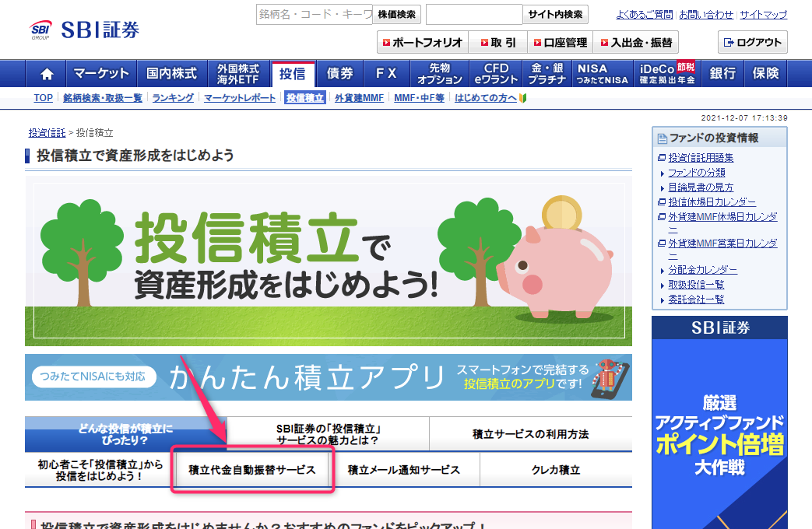
Task: Select SBI証券の「投信積立」サービスの魅力とは？ tab
Action: [x=329, y=434]
